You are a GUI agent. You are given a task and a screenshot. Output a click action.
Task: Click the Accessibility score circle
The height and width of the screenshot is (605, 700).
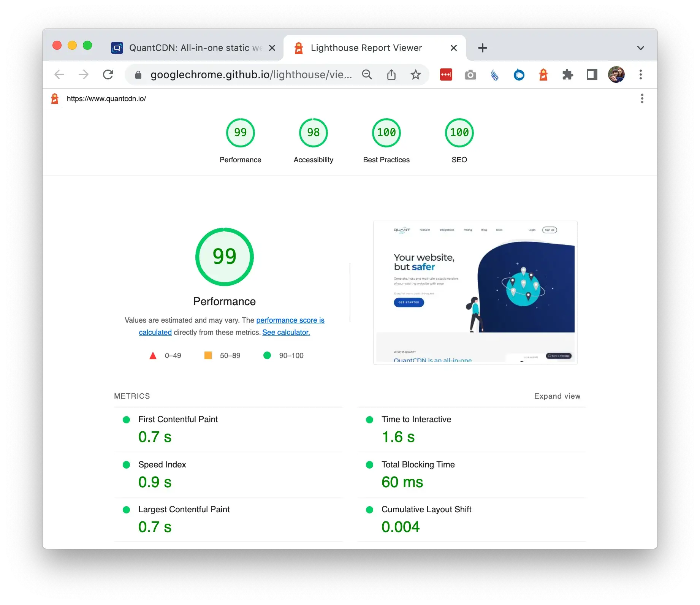pyautogui.click(x=313, y=133)
